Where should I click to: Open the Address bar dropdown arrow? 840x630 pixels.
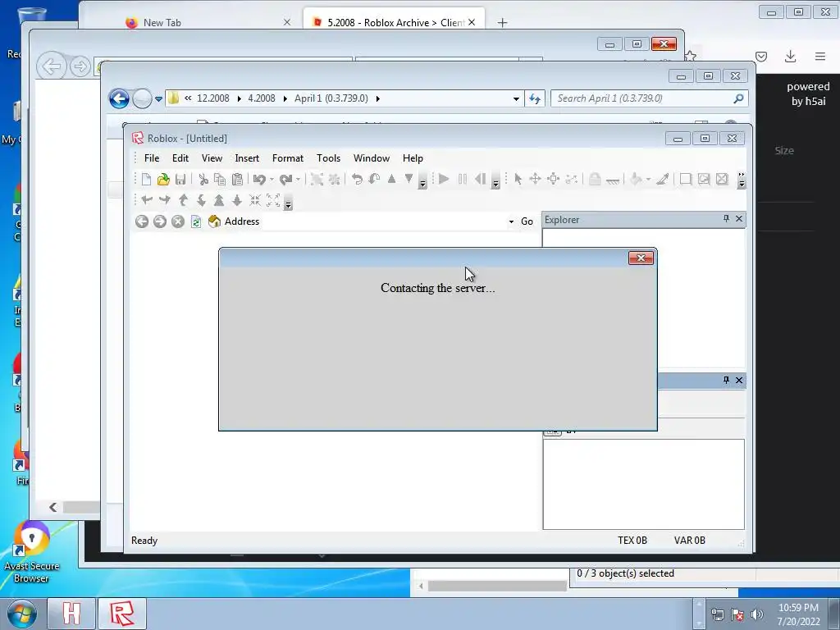tap(511, 221)
